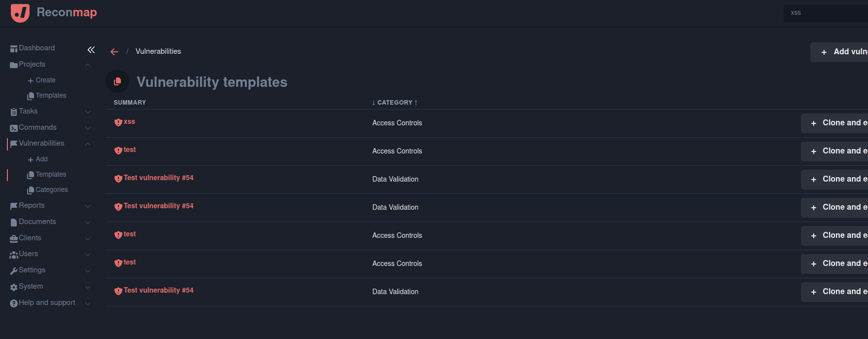868x339 pixels.
Task: Collapse the sidebar with the double chevron
Action: click(x=91, y=50)
